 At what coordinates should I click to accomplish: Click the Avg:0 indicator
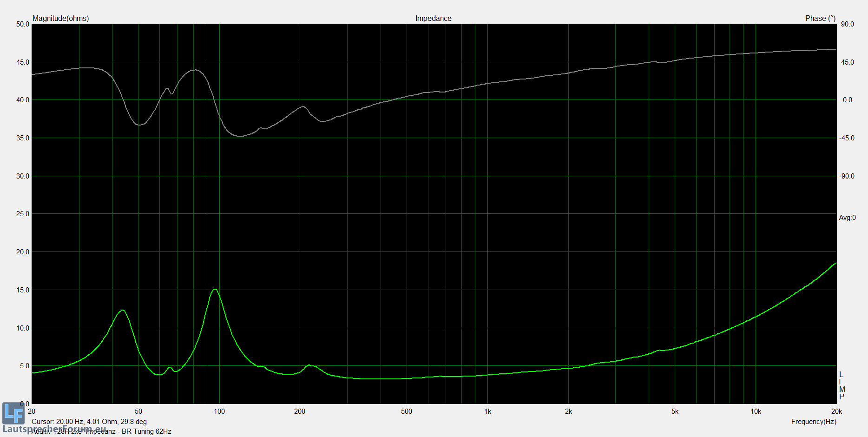click(x=847, y=218)
